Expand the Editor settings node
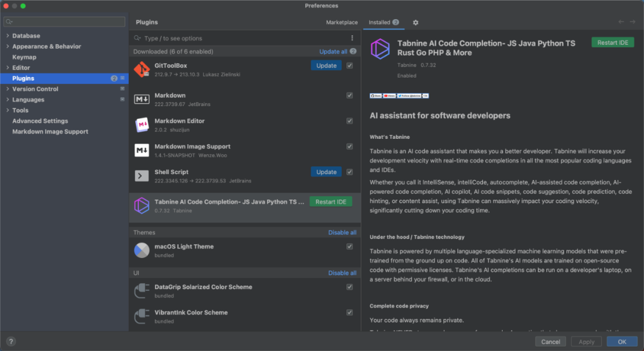The image size is (644, 351). 7,68
